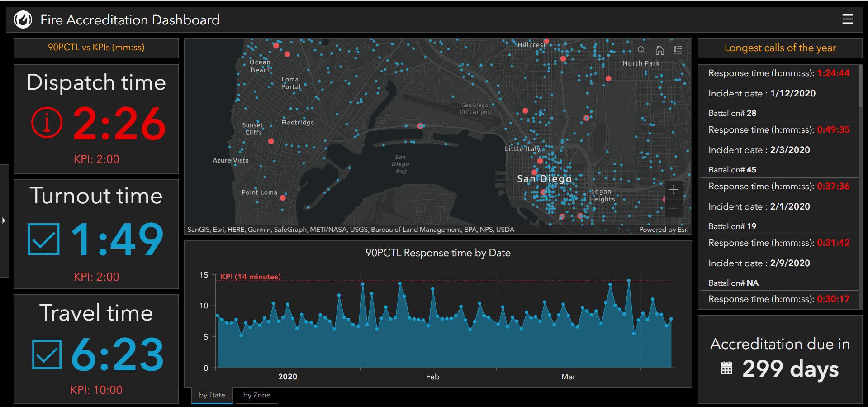Click the calendar icon beside 299 days
Viewport: 868px width, 407px height.
click(726, 368)
